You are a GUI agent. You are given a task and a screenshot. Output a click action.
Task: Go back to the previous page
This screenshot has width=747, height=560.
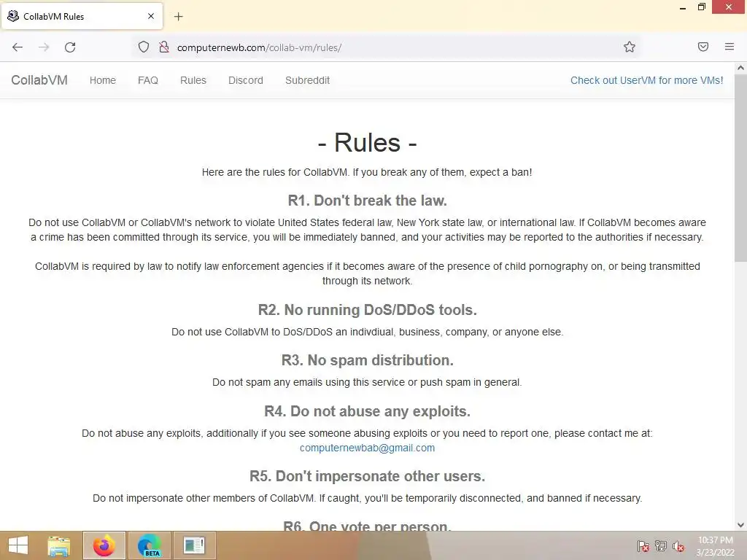(18, 47)
